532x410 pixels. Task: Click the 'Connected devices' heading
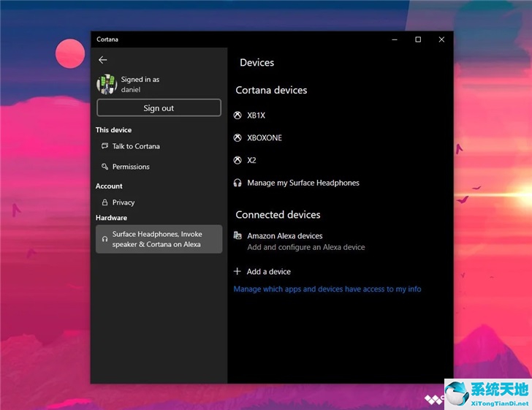click(x=278, y=215)
